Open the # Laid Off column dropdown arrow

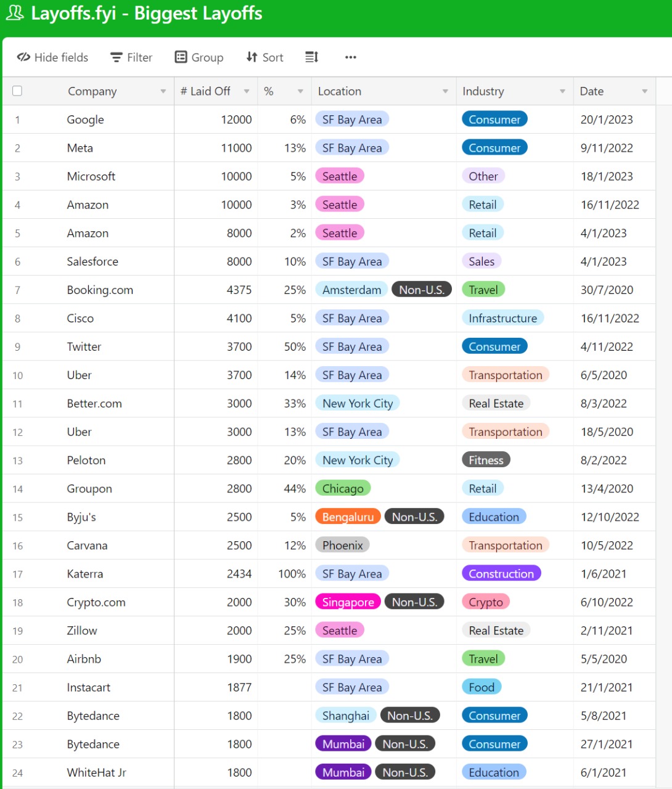tap(247, 91)
